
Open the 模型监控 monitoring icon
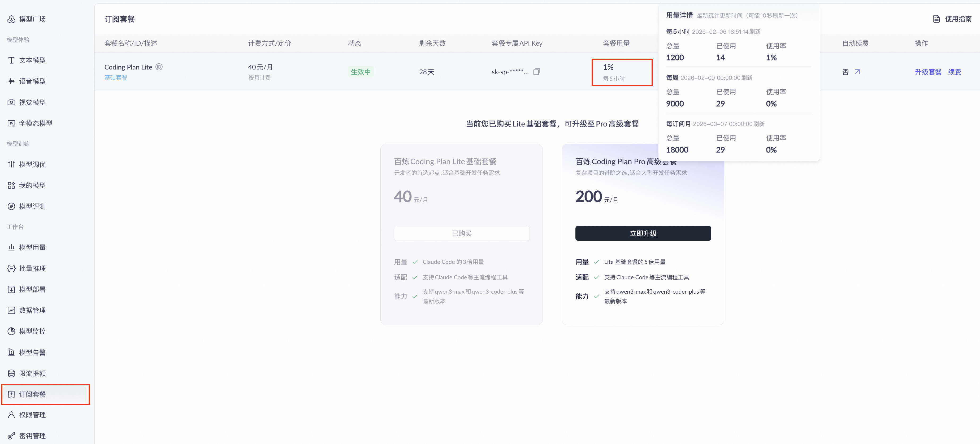(11, 331)
